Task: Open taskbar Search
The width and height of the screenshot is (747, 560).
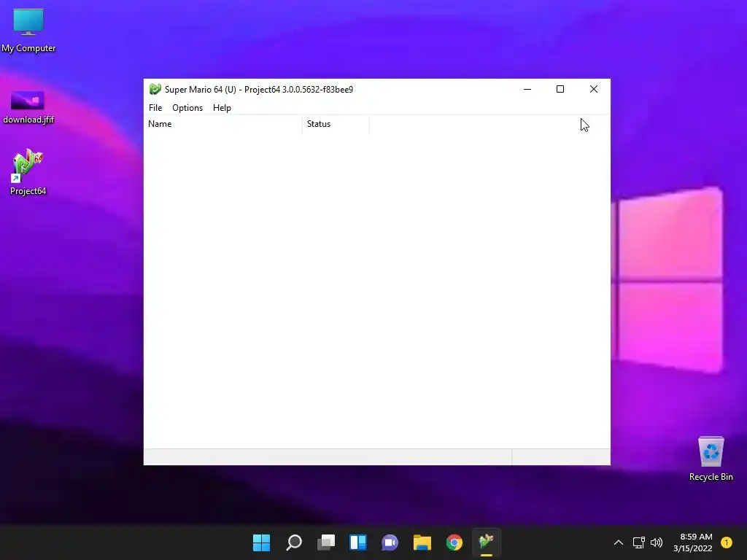Action: click(294, 542)
